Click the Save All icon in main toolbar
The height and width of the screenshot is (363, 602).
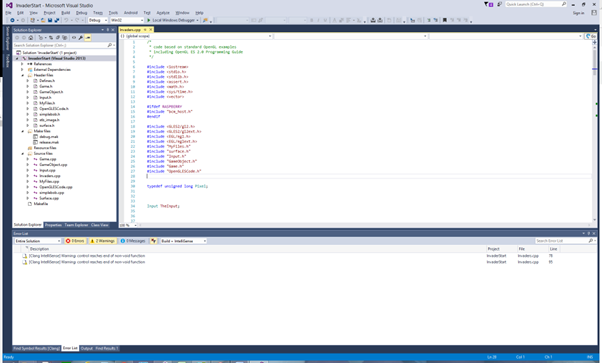tap(57, 20)
